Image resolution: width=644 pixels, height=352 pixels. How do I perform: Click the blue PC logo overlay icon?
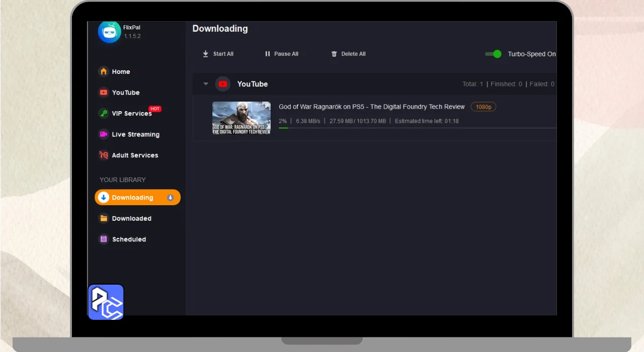click(106, 302)
